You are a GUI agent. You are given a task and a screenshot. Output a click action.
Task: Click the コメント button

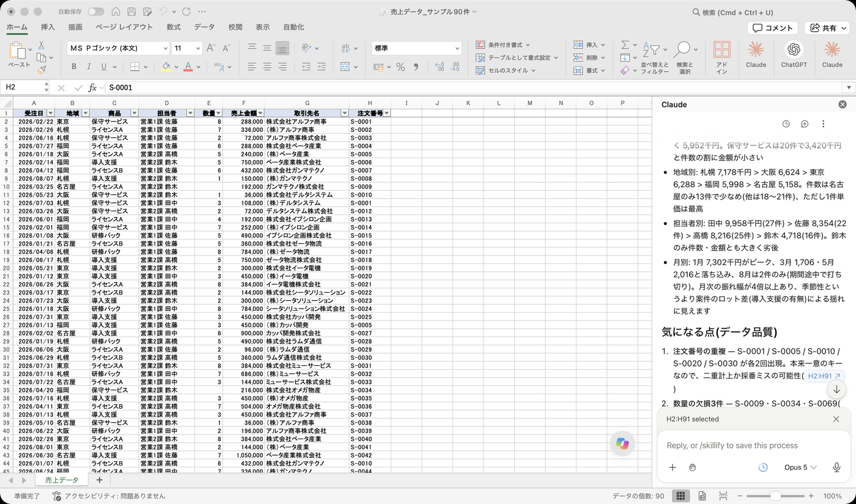click(x=773, y=28)
